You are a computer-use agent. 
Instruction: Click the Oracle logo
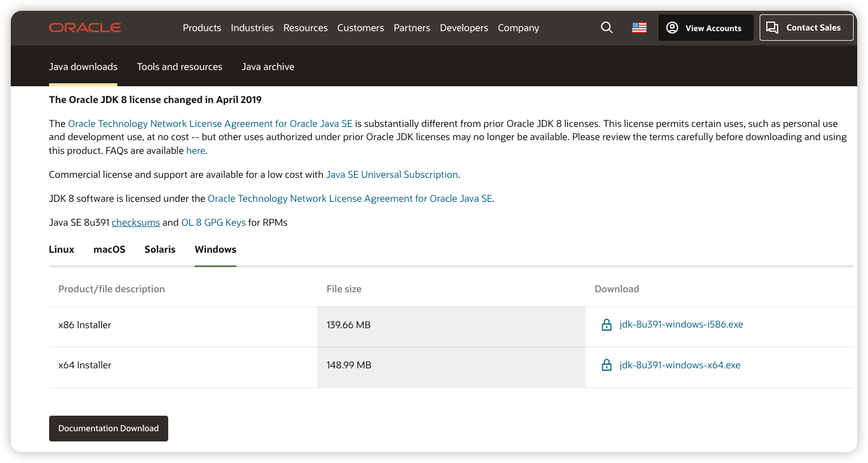coord(85,28)
